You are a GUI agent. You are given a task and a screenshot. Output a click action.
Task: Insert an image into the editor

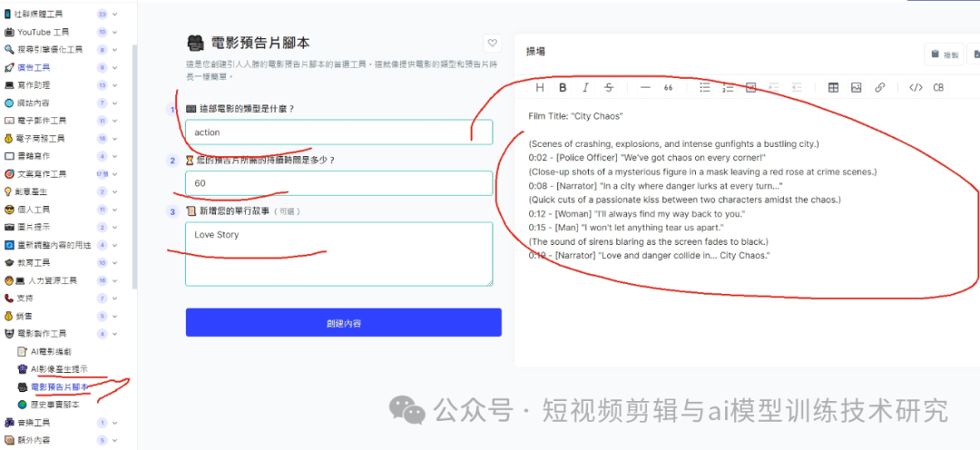(857, 87)
